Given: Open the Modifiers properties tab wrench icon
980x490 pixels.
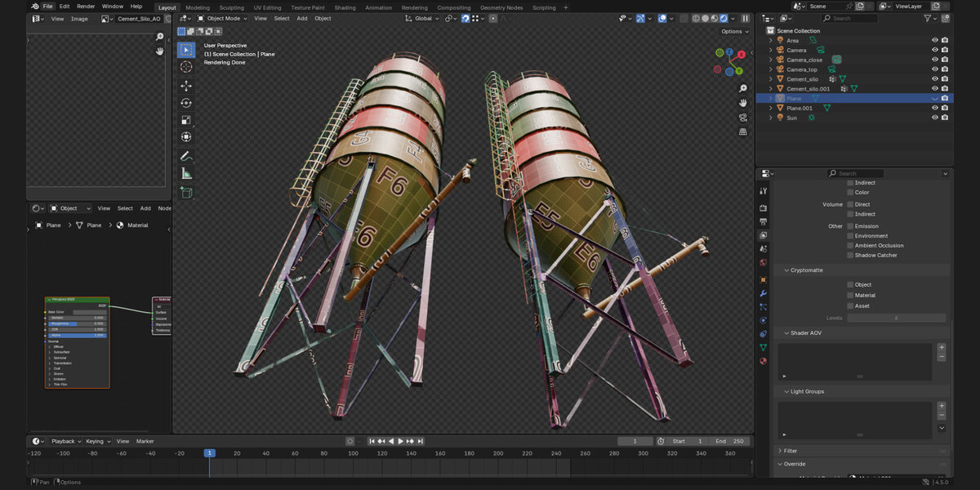Looking at the screenshot, I should click(x=763, y=293).
